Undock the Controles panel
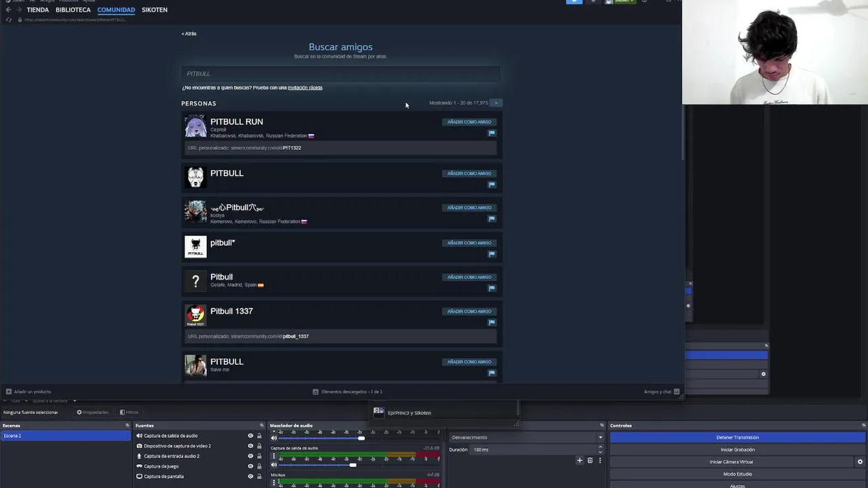Viewport: 868px width, 488px height. [x=863, y=426]
